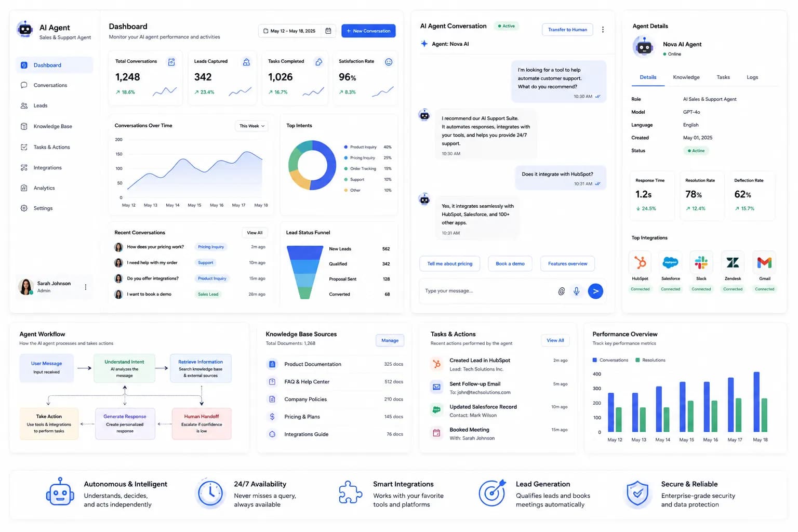Open the Created Lead in HubSpot action
This screenshot has height=532, width=798.
point(499,364)
